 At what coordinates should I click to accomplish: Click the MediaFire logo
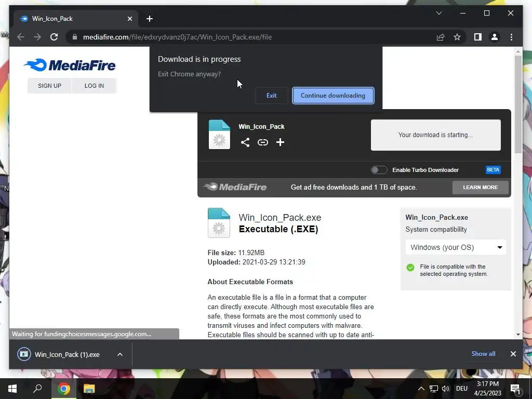click(x=70, y=65)
